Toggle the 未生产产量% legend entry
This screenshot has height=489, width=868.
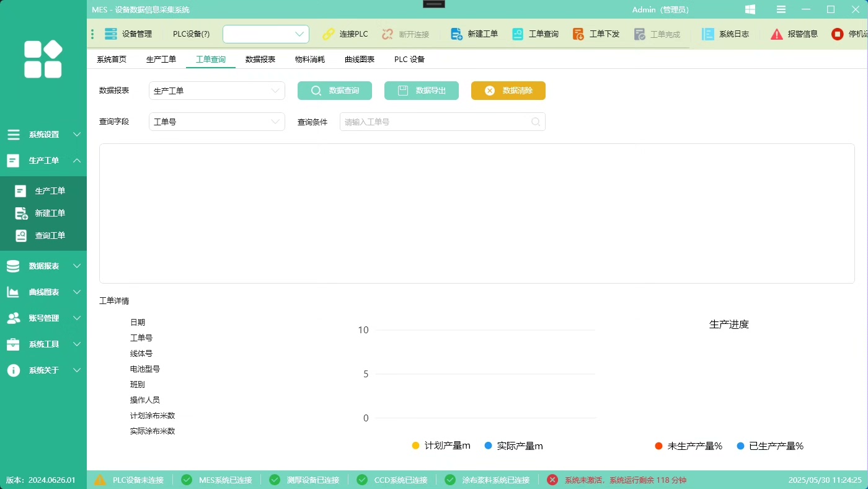[x=689, y=446]
